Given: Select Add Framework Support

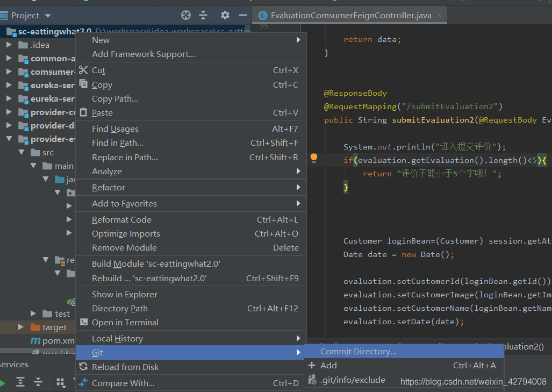Looking at the screenshot, I should click(x=191, y=54).
